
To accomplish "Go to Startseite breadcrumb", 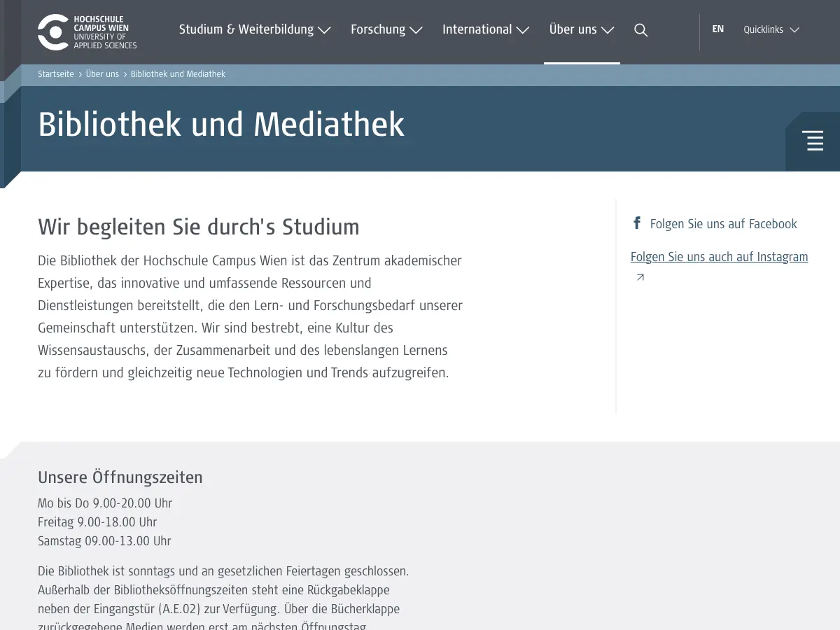I will [56, 74].
